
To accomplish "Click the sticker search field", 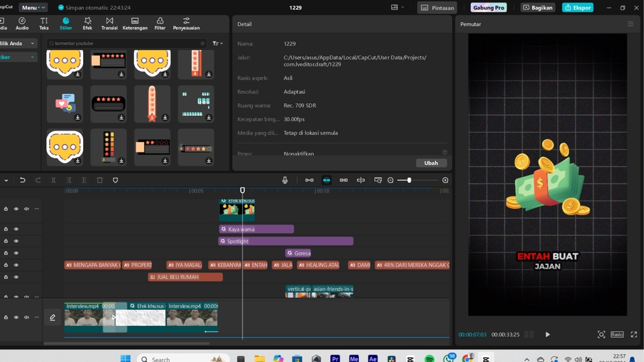I will 127,43.
